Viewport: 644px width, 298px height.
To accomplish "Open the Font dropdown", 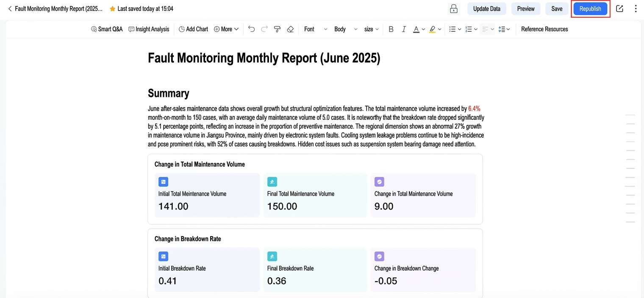I will (316, 29).
